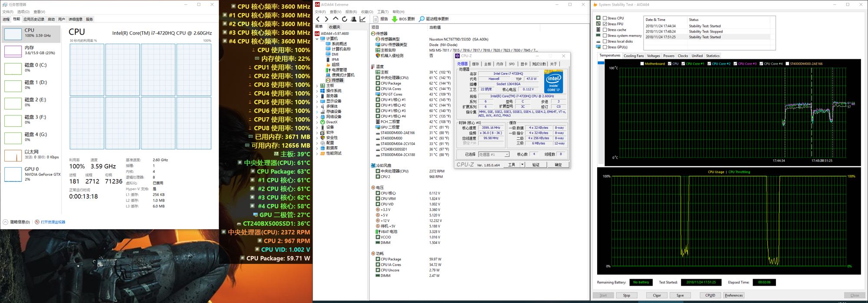
Task: Click BIOS 更新 green arrow button
Action: pos(403,19)
